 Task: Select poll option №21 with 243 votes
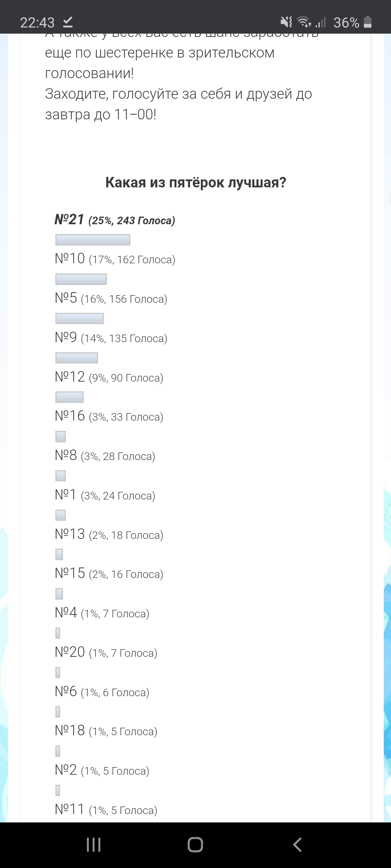115,220
